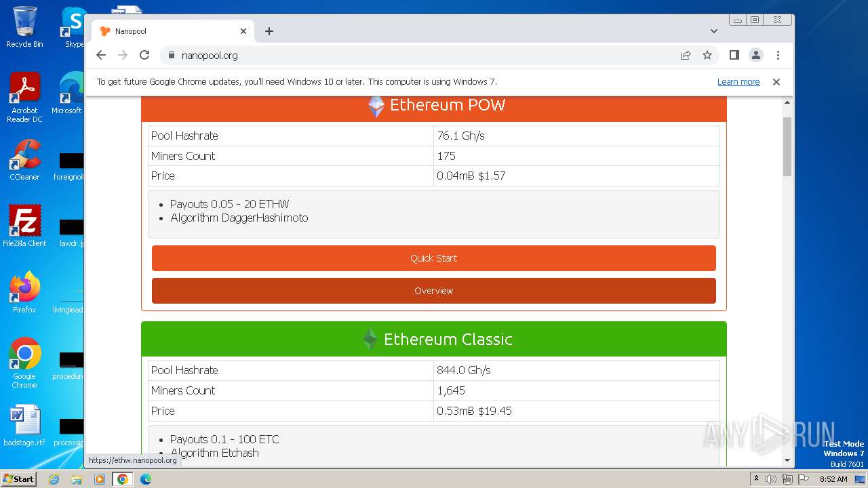Dismiss the Chrome update notification bar
The width and height of the screenshot is (868, 488).
pos(776,82)
